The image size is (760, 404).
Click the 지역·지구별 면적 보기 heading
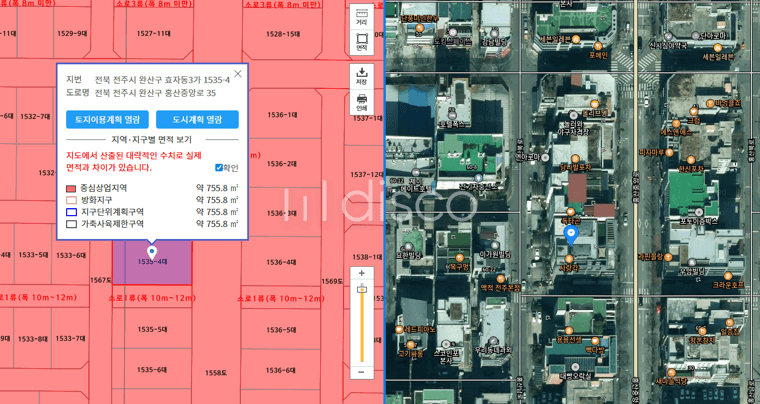[152, 140]
